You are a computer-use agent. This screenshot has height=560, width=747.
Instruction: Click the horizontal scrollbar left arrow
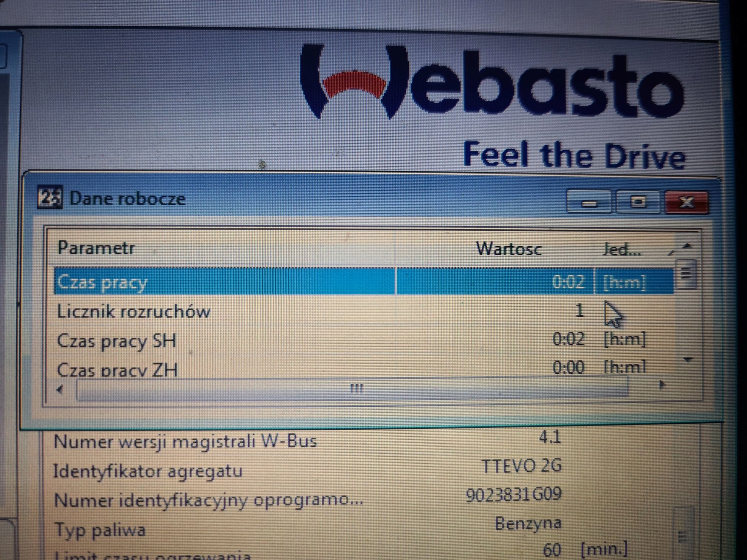[x=60, y=389]
